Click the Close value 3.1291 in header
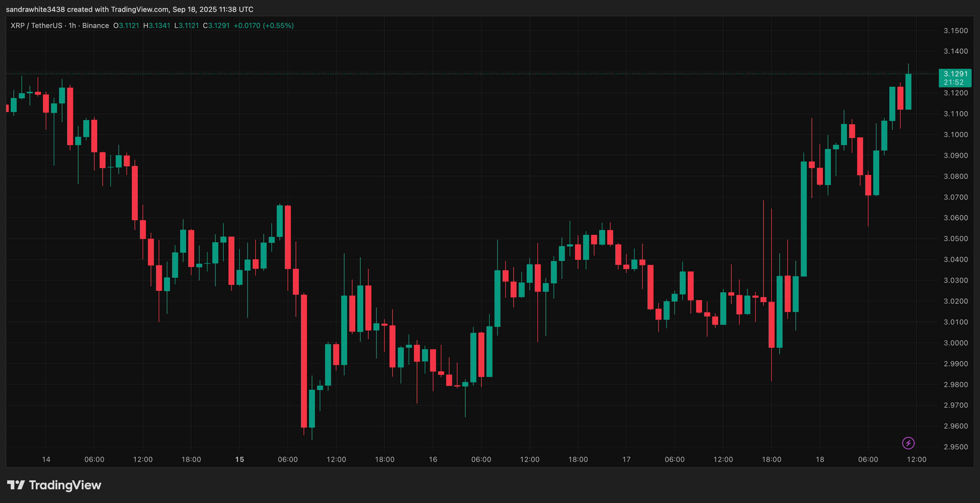This screenshot has height=503, width=980. pyautogui.click(x=219, y=25)
